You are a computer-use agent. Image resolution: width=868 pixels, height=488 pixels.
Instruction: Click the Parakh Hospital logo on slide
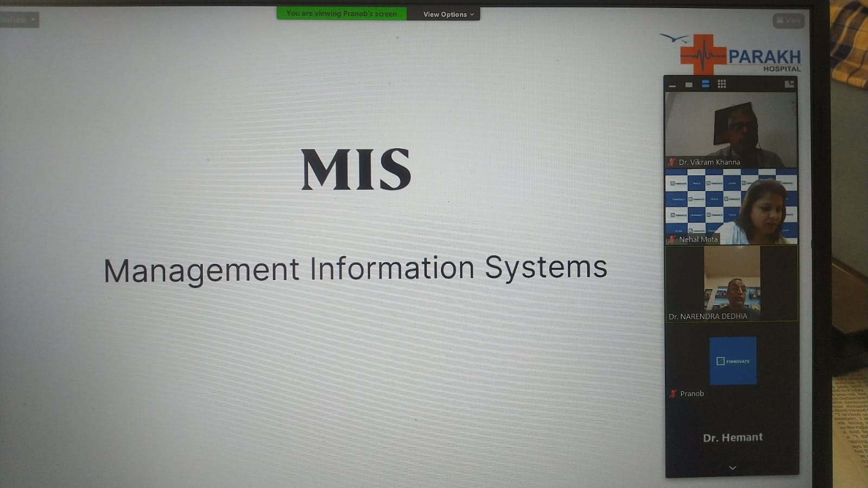click(731, 54)
